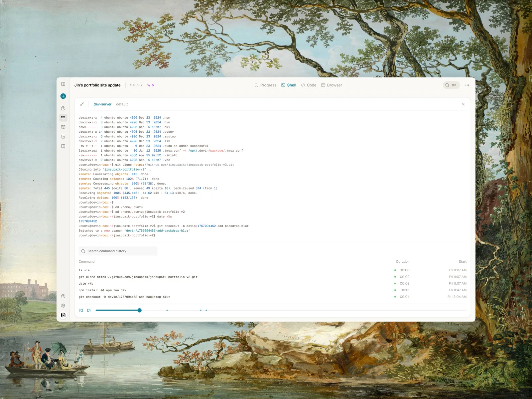Image resolution: width=532 pixels, height=399 pixels.
Task: Click the Notion icon at sidebar bottom
Action: tap(63, 315)
